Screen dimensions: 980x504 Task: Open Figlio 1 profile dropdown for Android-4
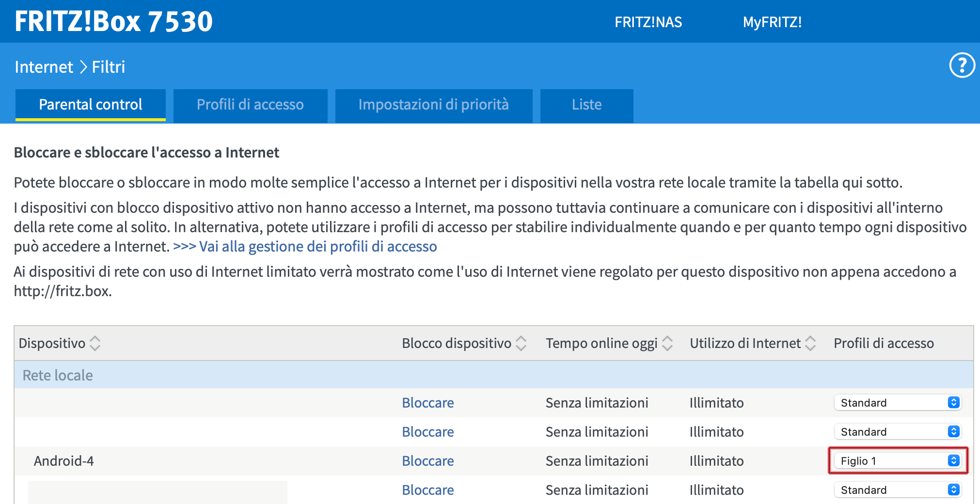(898, 461)
